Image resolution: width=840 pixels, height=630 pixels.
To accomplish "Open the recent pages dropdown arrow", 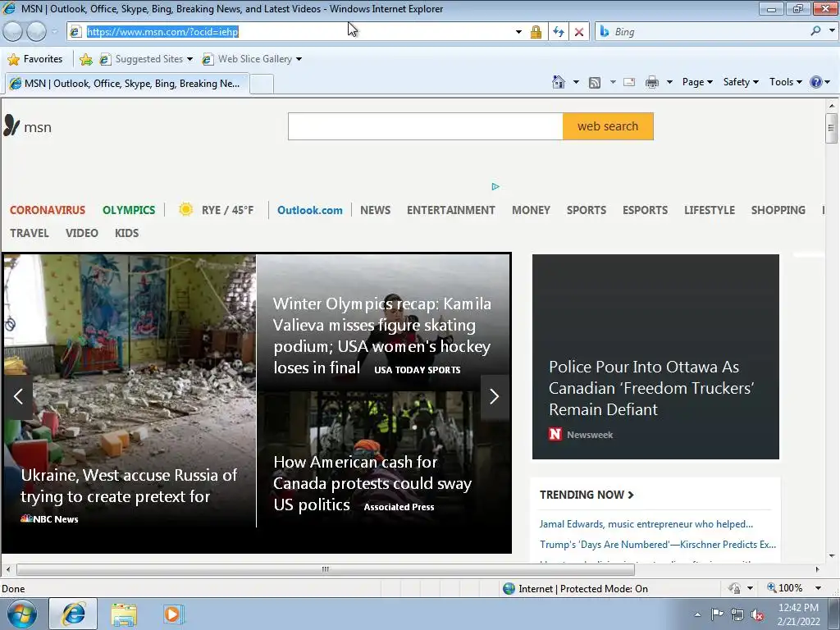I will tap(54, 32).
